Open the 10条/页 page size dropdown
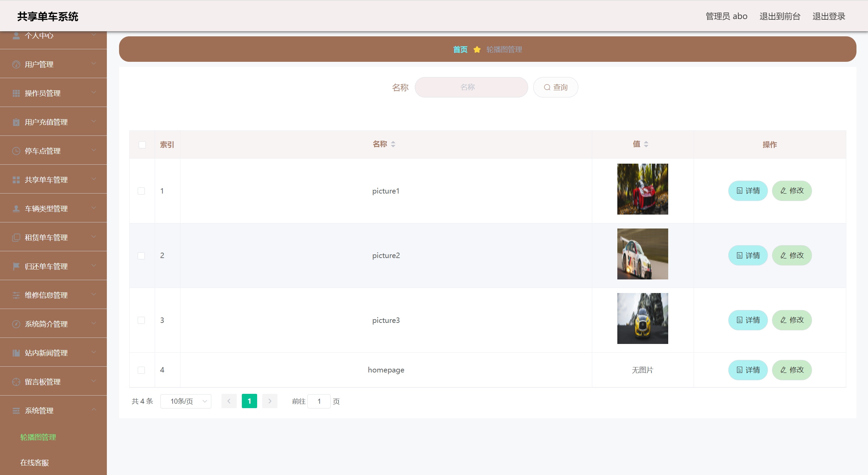Viewport: 868px width, 475px height. point(186,401)
